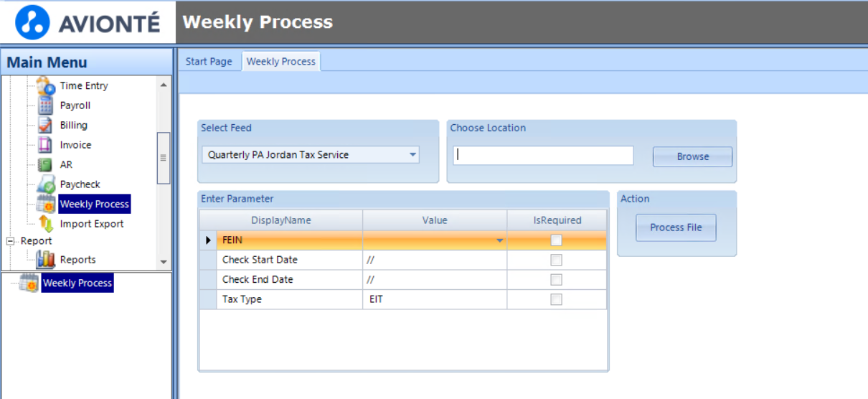Click the Process File button
Viewport: 868px width, 399px height.
[x=676, y=227]
